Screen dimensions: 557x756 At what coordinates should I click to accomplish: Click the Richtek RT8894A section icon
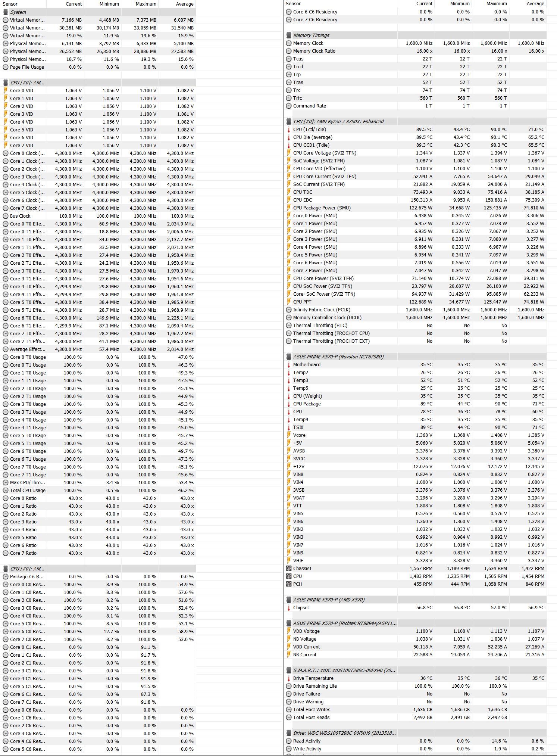coord(289,623)
